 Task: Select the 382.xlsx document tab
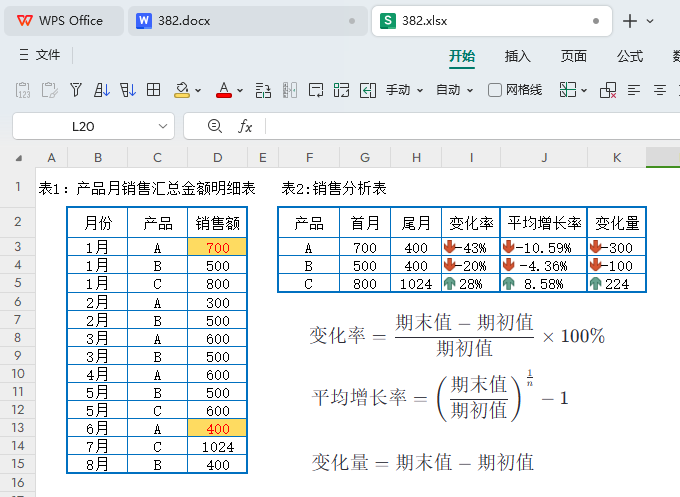[x=491, y=21]
